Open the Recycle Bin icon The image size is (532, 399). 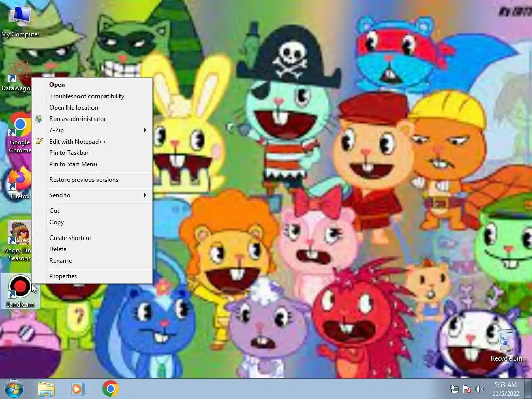coord(506,345)
